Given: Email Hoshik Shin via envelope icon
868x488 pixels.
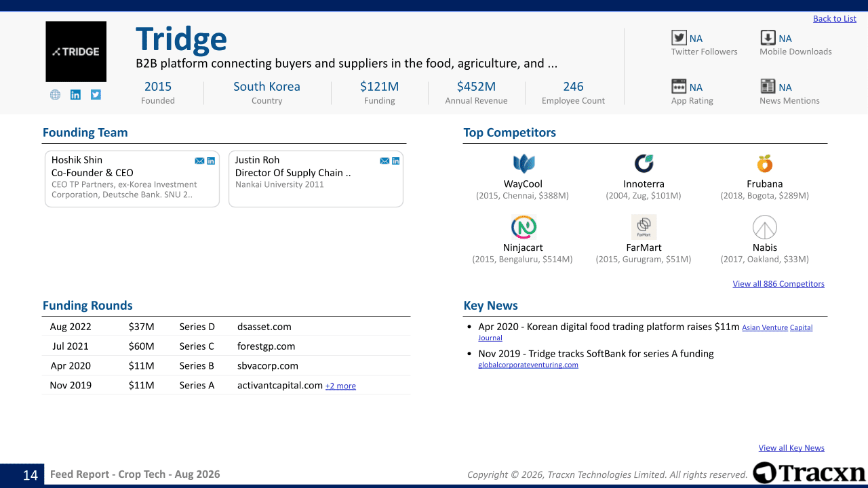Looking at the screenshot, I should 199,161.
